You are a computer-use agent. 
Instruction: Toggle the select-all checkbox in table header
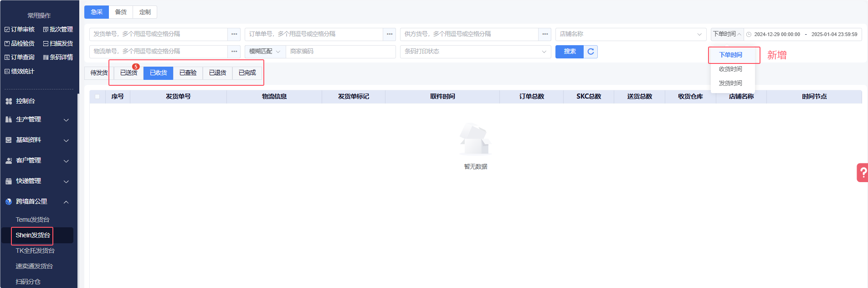98,96
